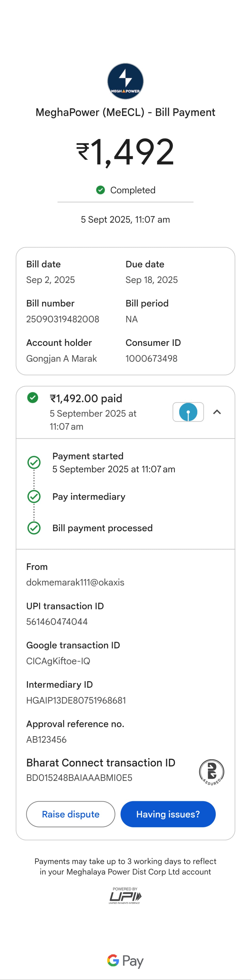The height and width of the screenshot is (980, 251).
Task: Click the Bharat Connect Assured badge
Action: click(211, 772)
